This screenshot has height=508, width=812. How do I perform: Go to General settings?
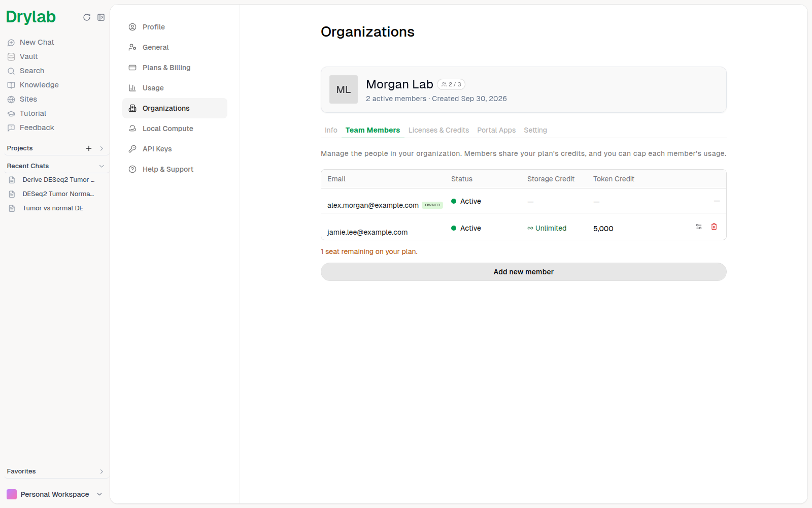point(175,47)
